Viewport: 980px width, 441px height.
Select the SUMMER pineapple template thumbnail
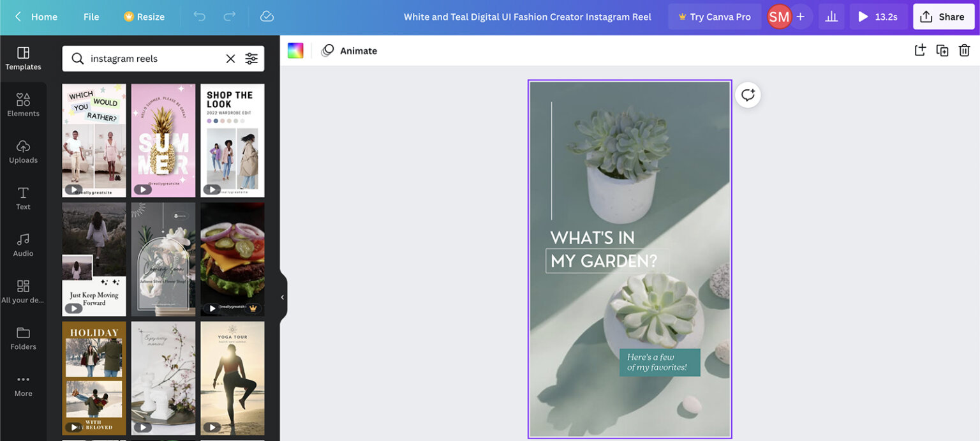(x=163, y=140)
